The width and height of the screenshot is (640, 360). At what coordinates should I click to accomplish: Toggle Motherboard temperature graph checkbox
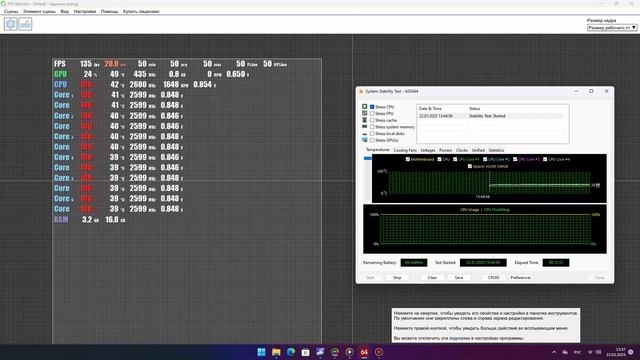click(x=408, y=159)
